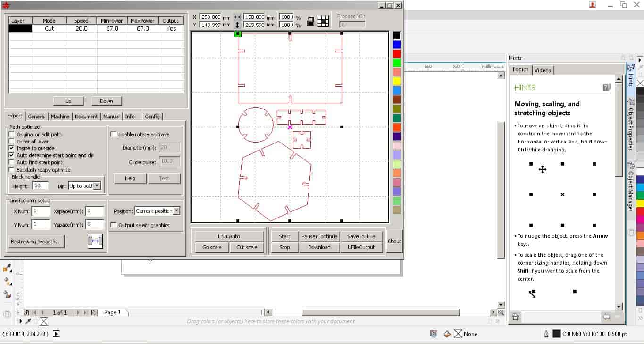Open the Info tab
Viewport: 644px width, 344px height.
(130, 117)
